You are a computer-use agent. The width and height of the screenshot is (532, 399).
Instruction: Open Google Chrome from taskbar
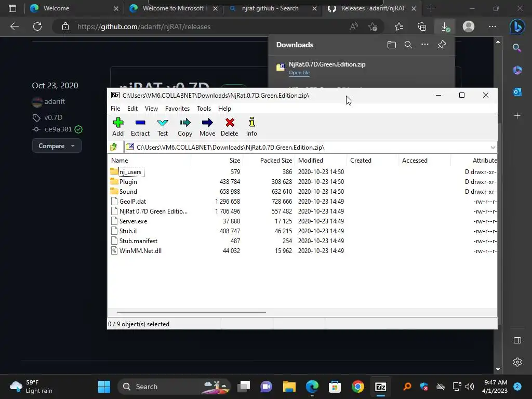click(357, 387)
